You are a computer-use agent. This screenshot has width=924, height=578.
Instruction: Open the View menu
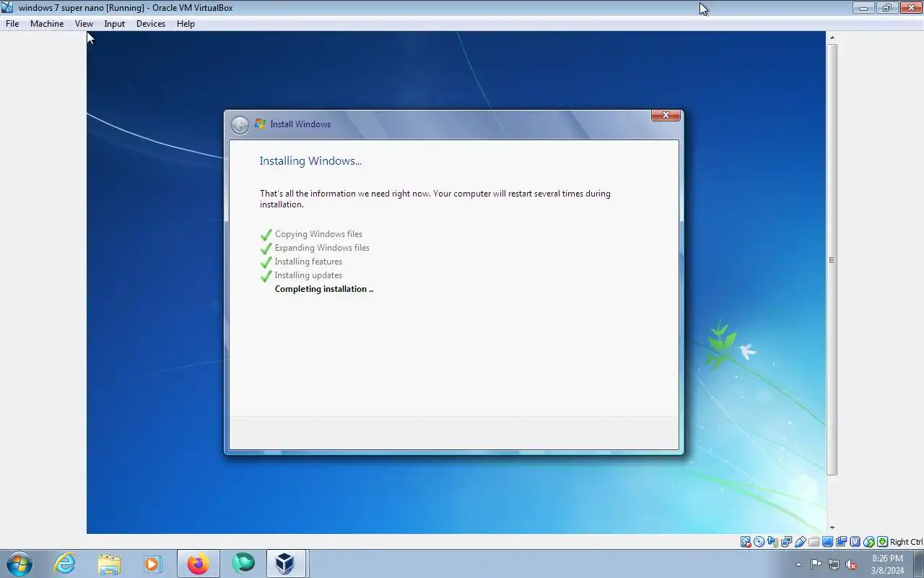click(x=84, y=24)
